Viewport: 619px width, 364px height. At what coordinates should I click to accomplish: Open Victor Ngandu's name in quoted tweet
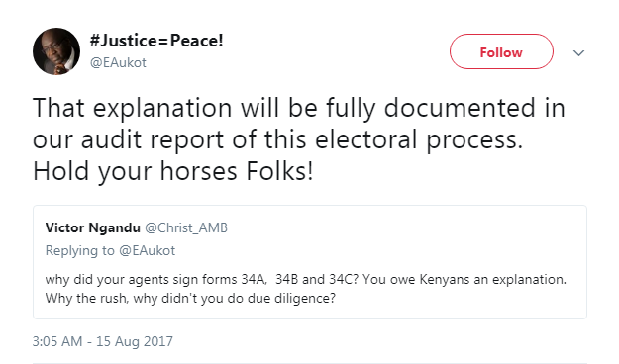point(92,227)
